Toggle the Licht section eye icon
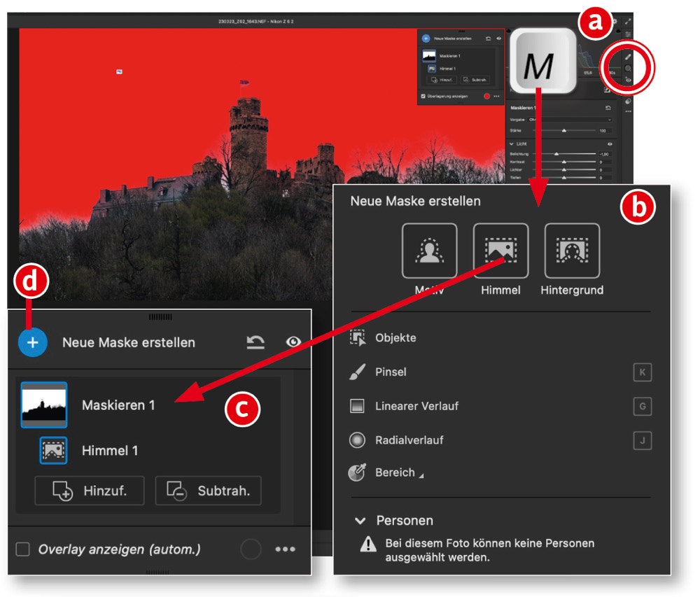 610,143
